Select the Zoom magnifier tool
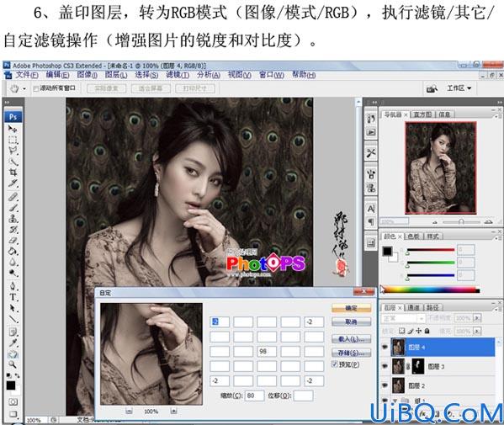The image size is (504, 425). 13,364
